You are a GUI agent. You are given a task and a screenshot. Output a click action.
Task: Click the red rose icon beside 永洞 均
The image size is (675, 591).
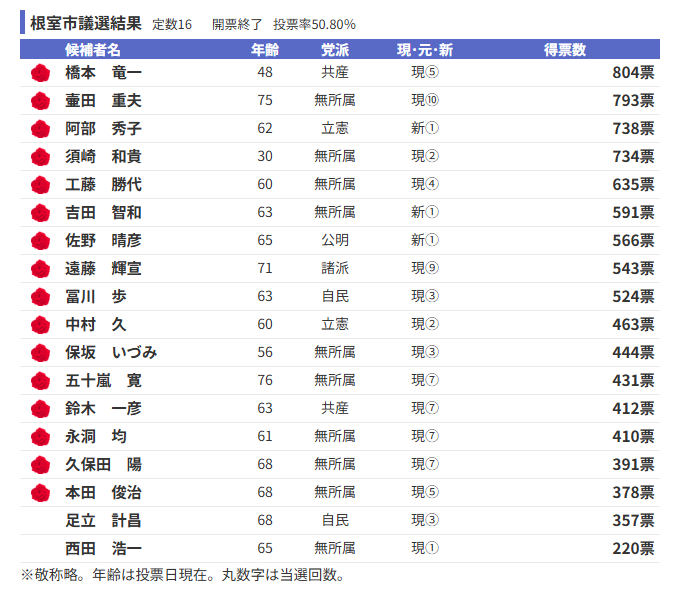(x=40, y=436)
